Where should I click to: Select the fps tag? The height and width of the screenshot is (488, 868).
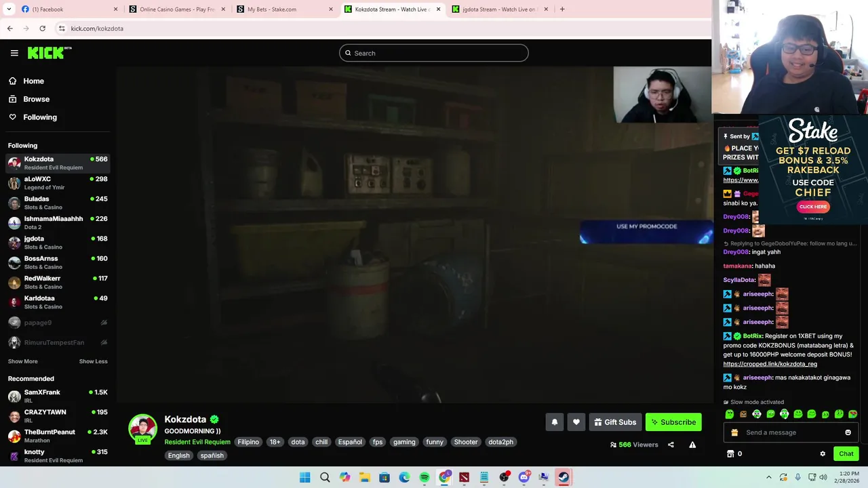(378, 442)
